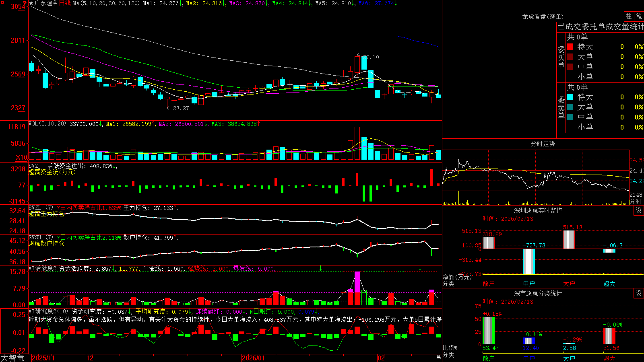This screenshot has height=362, width=644.
Task: Click the 12 month timeline marker
Action: [x=90, y=358]
